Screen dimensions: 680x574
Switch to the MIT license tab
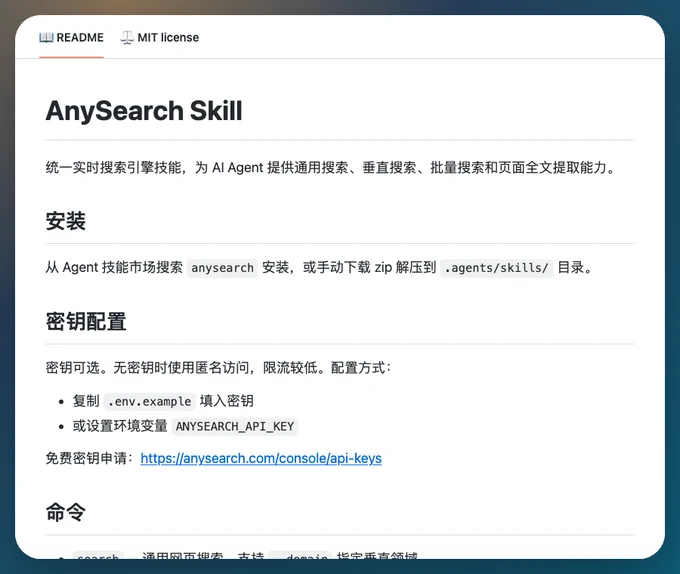(160, 38)
